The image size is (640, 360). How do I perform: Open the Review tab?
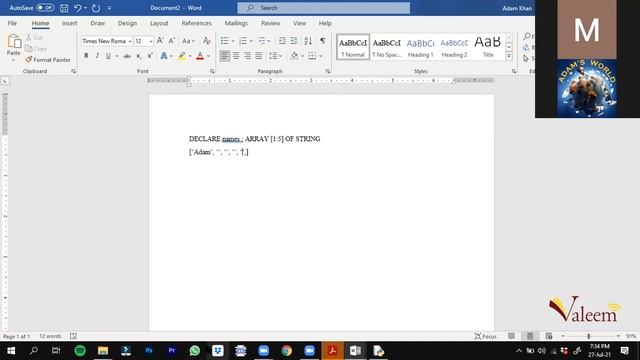point(271,23)
